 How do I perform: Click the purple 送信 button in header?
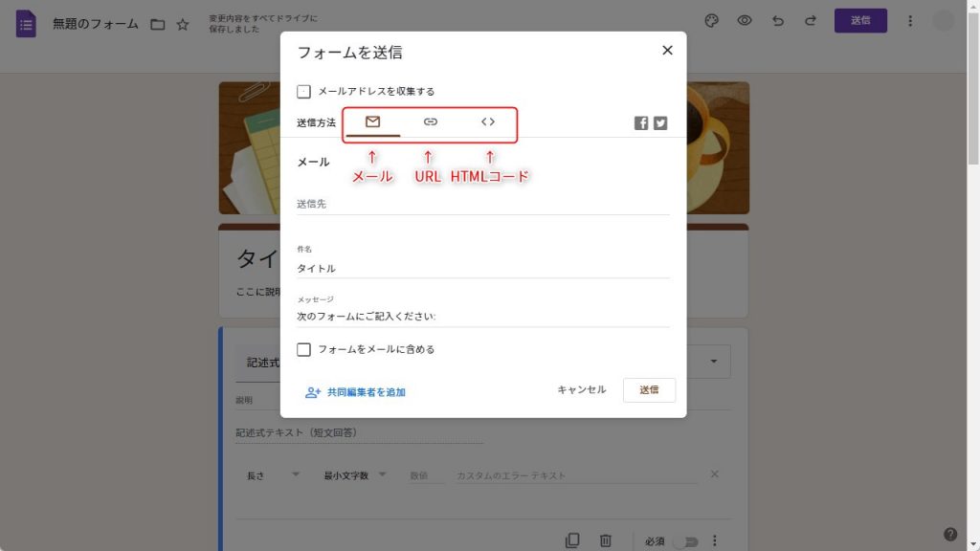coord(860,21)
